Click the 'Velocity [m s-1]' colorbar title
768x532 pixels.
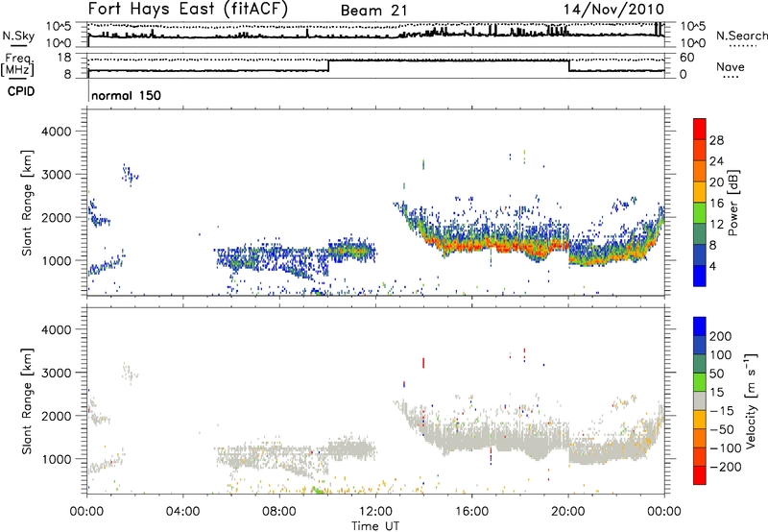click(751, 400)
